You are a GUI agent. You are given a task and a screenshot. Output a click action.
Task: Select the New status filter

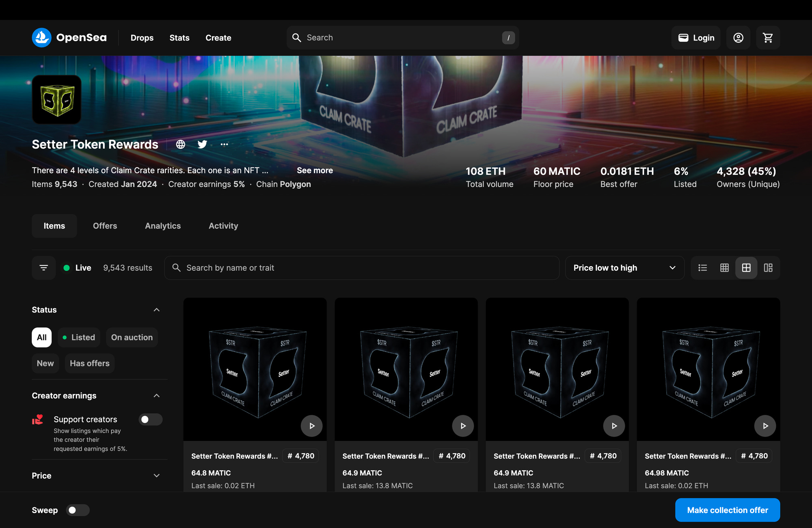click(x=45, y=363)
